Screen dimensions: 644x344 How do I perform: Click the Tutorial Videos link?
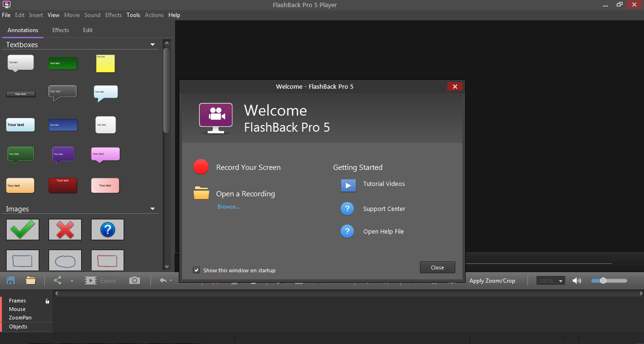pos(384,184)
